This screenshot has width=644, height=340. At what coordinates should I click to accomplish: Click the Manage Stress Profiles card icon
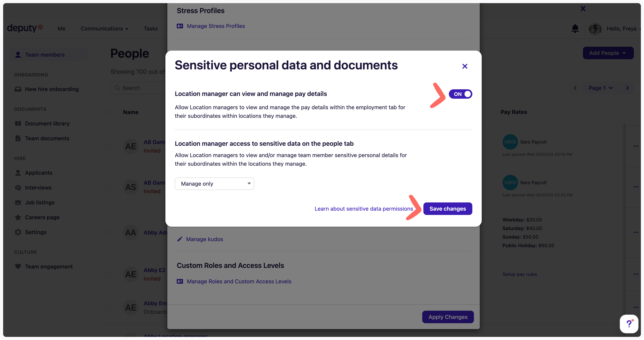(x=180, y=26)
